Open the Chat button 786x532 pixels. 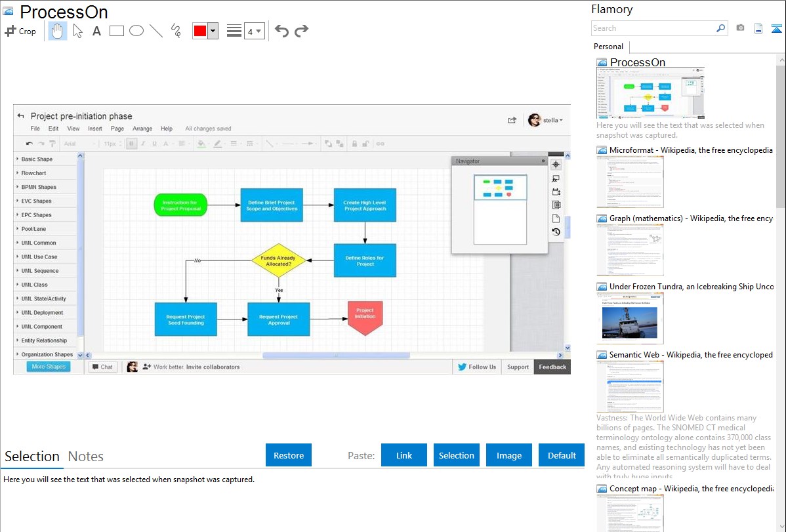[103, 367]
